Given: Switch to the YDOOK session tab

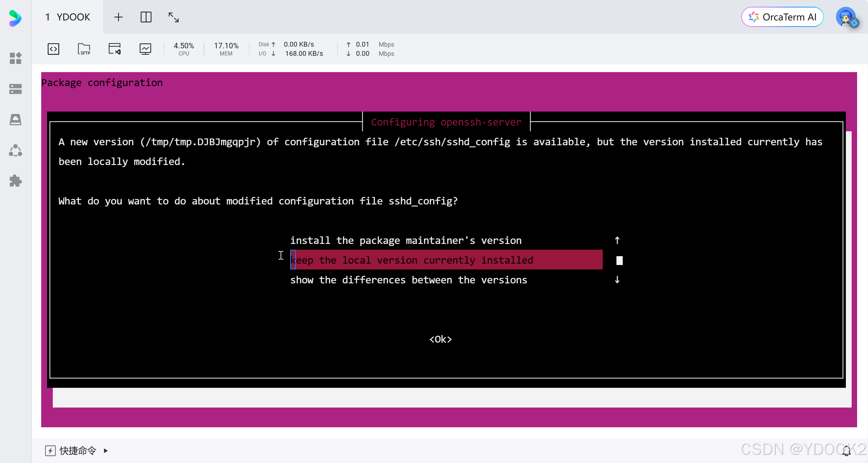Looking at the screenshot, I should click(x=67, y=17).
